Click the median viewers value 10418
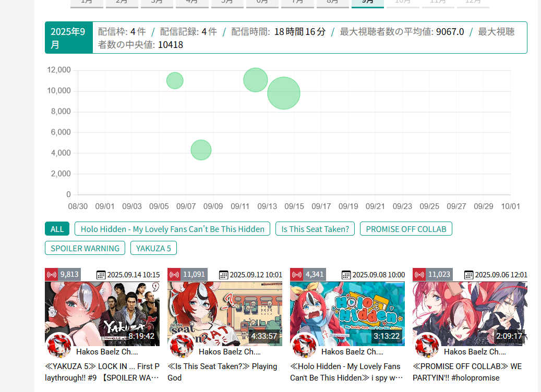The height and width of the screenshot is (392, 541). 171,45
